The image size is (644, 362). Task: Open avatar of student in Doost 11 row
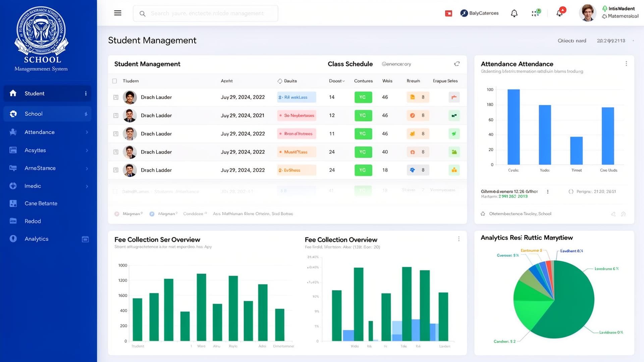point(130,134)
